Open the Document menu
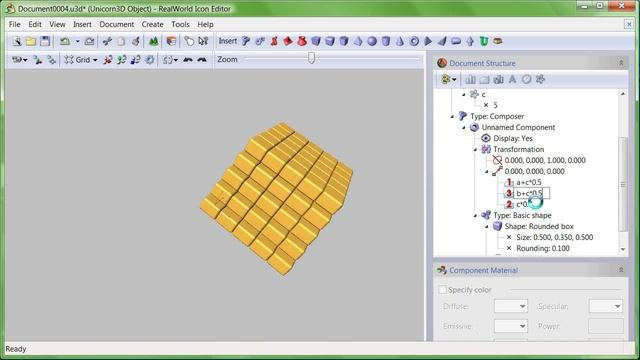 (x=117, y=24)
